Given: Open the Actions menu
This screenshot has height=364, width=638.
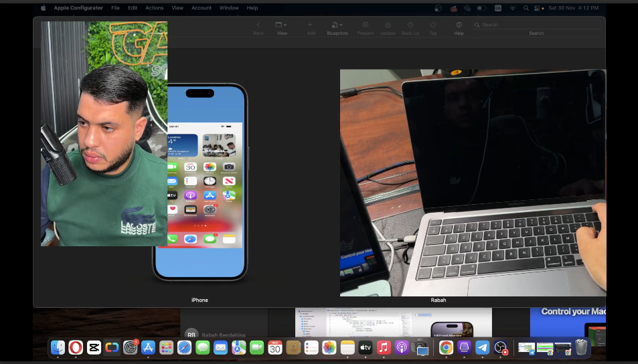Looking at the screenshot, I should (x=155, y=8).
